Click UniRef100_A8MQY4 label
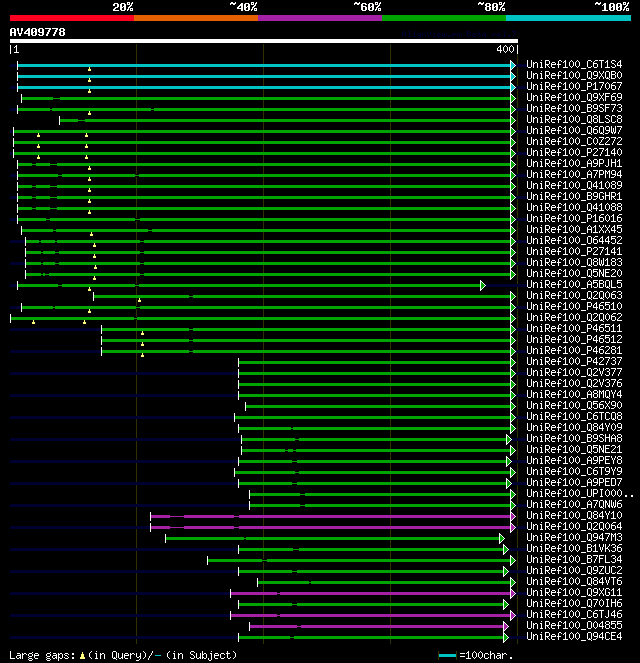The height and width of the screenshot is (663, 640). (x=574, y=394)
